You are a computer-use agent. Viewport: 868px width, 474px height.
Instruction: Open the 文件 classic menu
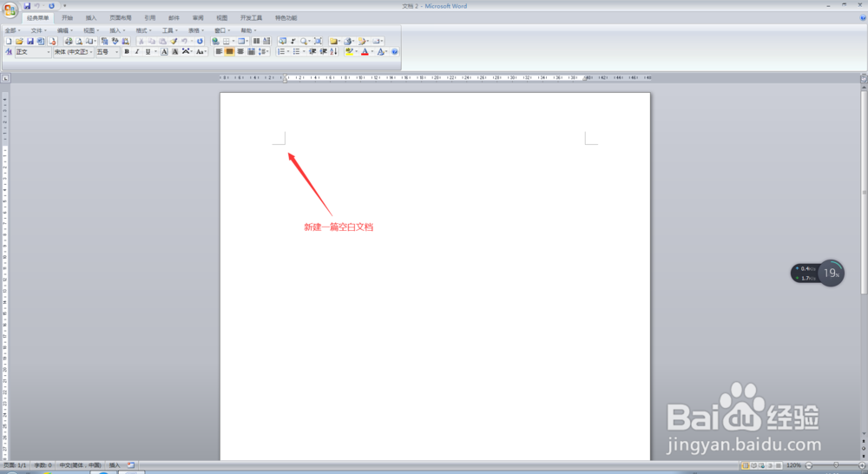38,30
